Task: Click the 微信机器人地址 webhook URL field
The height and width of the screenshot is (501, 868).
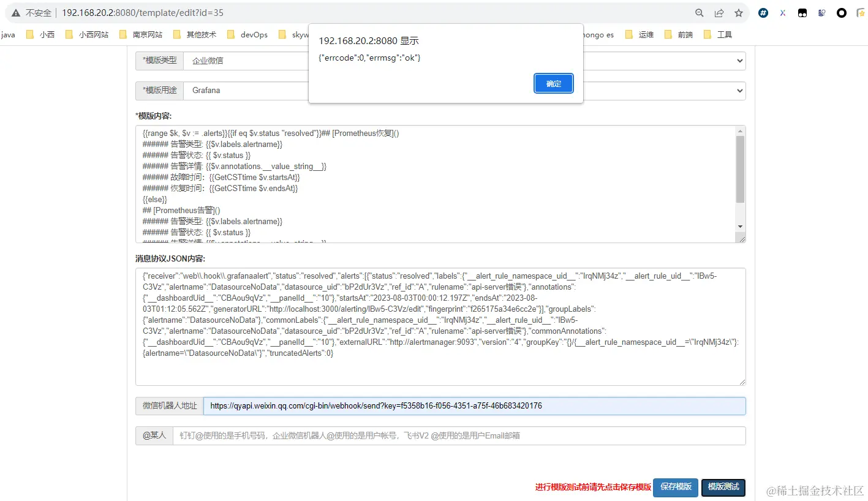Action: [475, 406]
